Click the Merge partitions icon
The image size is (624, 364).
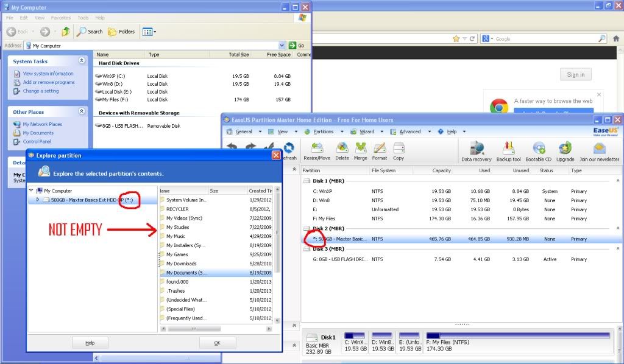click(361, 152)
